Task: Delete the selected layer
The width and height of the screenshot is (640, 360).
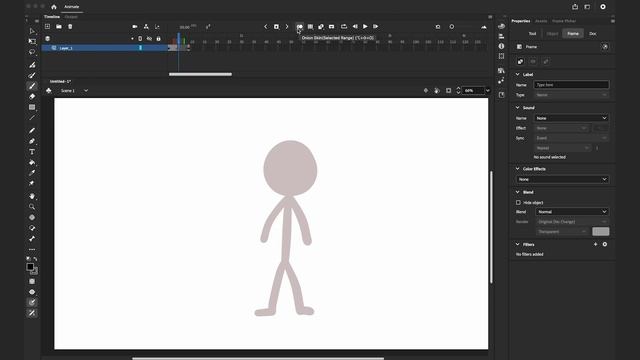Action: pos(70,27)
